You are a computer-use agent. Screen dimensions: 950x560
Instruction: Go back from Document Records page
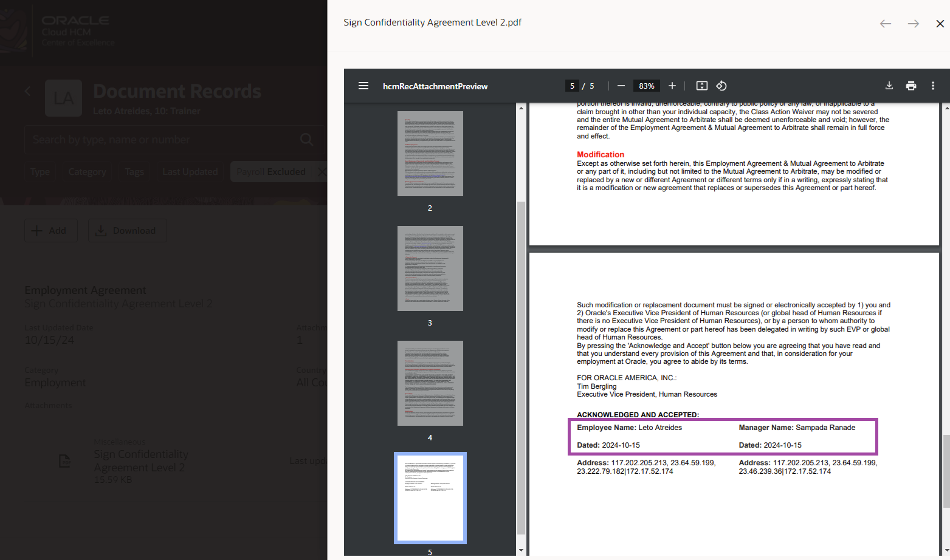point(28,91)
